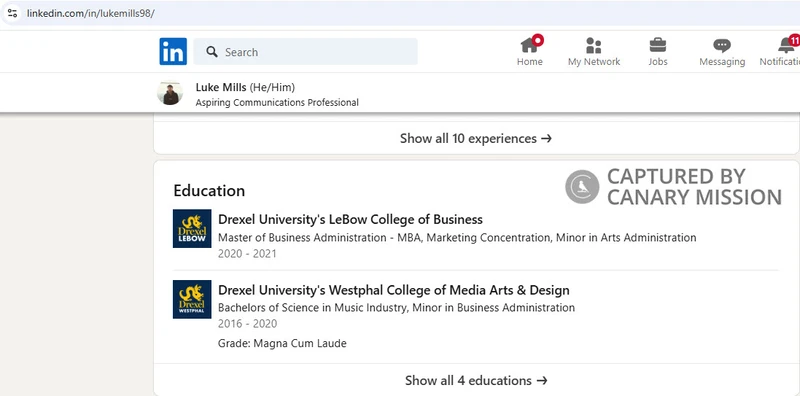Click the search magnifier icon
The height and width of the screenshot is (396, 800).
click(x=212, y=52)
